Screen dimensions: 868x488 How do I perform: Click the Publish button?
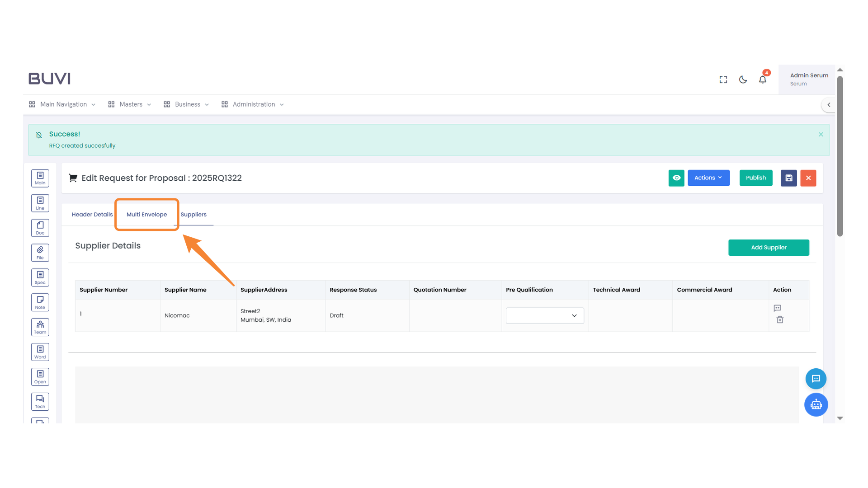(755, 178)
